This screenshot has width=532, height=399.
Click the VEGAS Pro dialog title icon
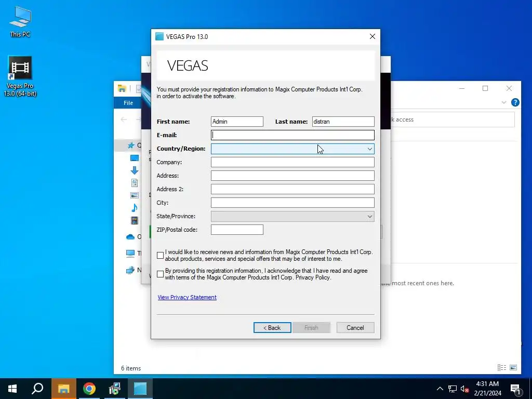coord(159,37)
